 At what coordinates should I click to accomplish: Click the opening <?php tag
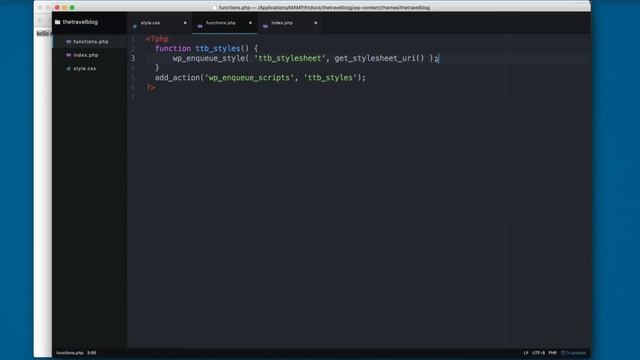[x=157, y=39]
